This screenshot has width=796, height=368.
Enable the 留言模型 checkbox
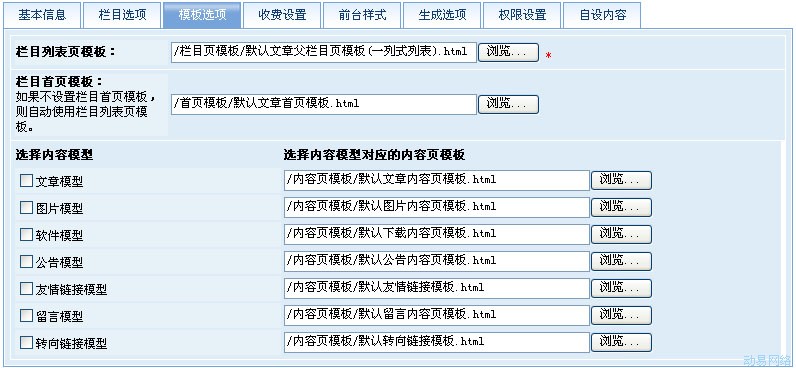26,316
